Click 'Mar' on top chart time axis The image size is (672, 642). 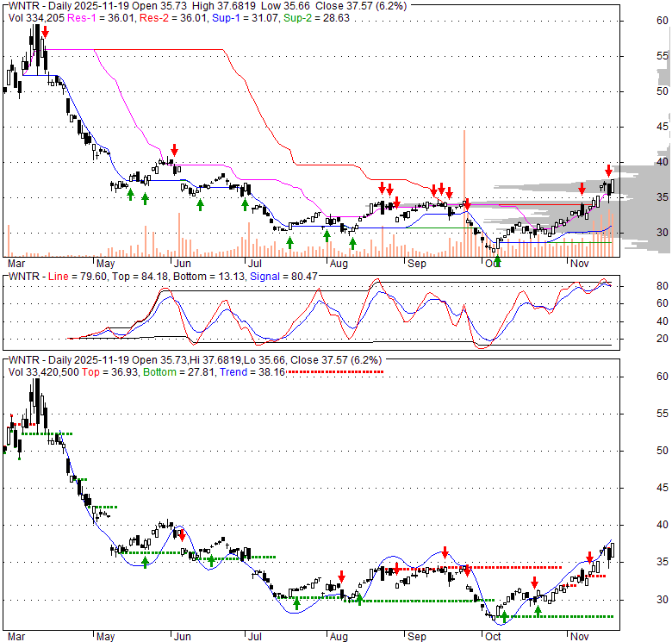click(x=16, y=264)
